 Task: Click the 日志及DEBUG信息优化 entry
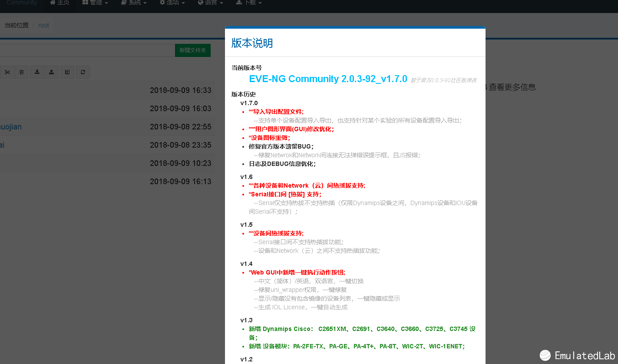click(x=282, y=164)
